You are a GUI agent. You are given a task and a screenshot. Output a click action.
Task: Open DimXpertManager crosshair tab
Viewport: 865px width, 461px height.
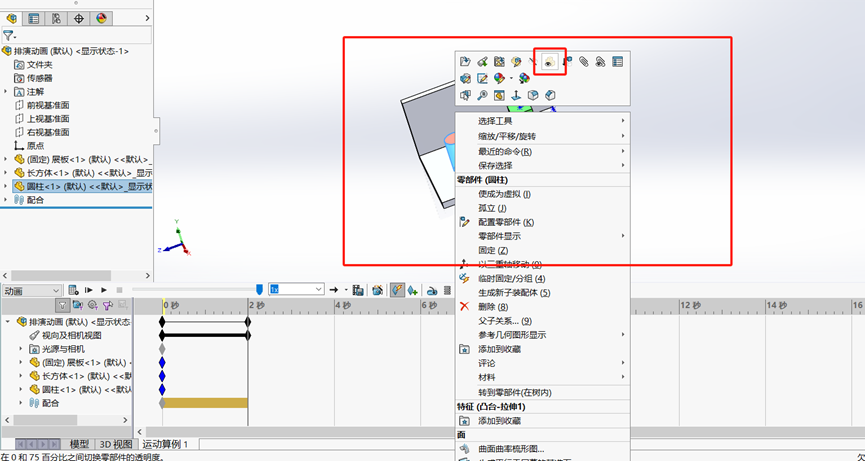pyautogui.click(x=79, y=18)
